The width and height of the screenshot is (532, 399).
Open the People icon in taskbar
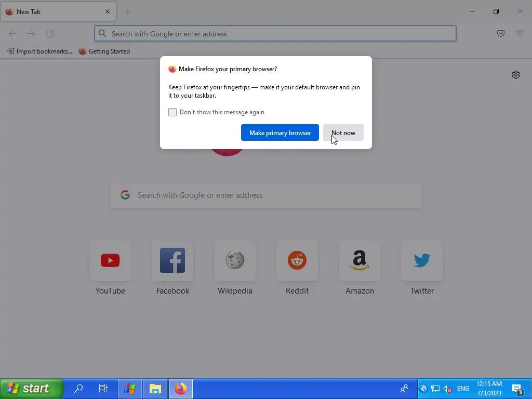point(404,389)
